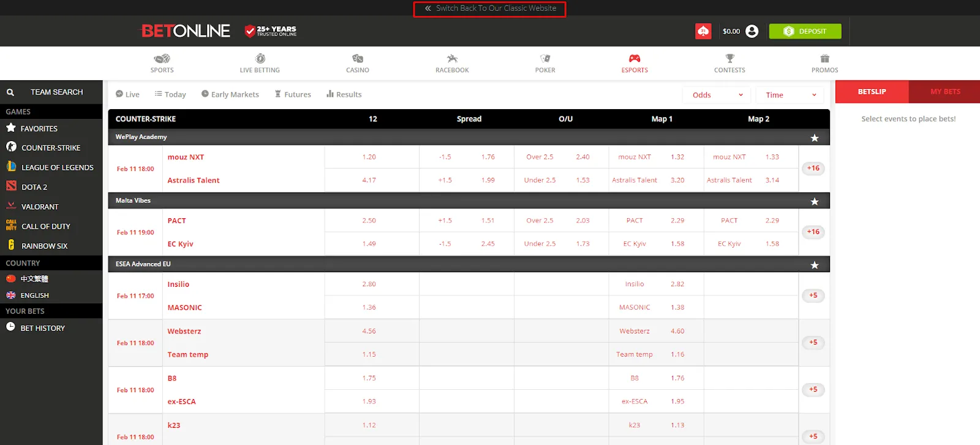
Task: Open the Live Betting icon
Action: coord(260,59)
